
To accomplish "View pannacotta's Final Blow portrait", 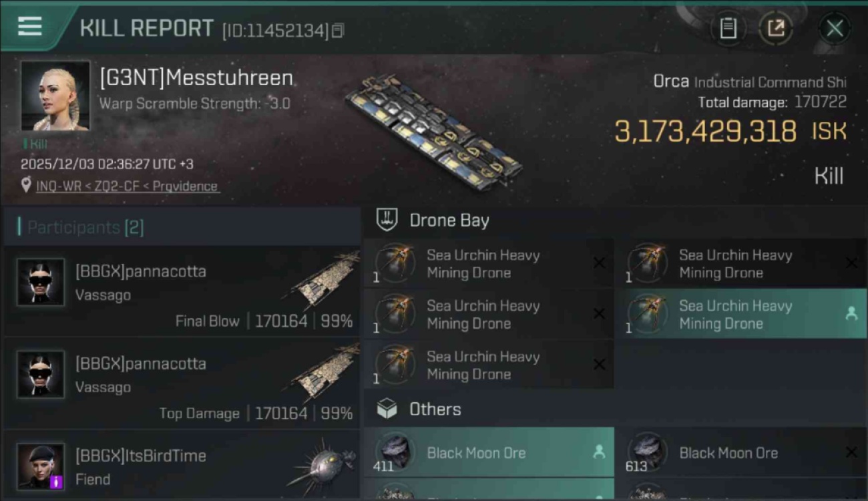I will (41, 282).
